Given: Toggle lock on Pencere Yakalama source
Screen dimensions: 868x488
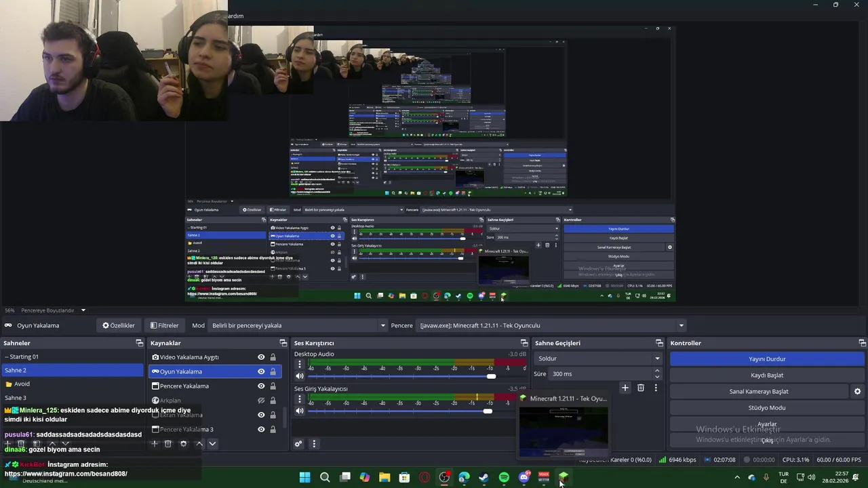Looking at the screenshot, I should point(273,386).
